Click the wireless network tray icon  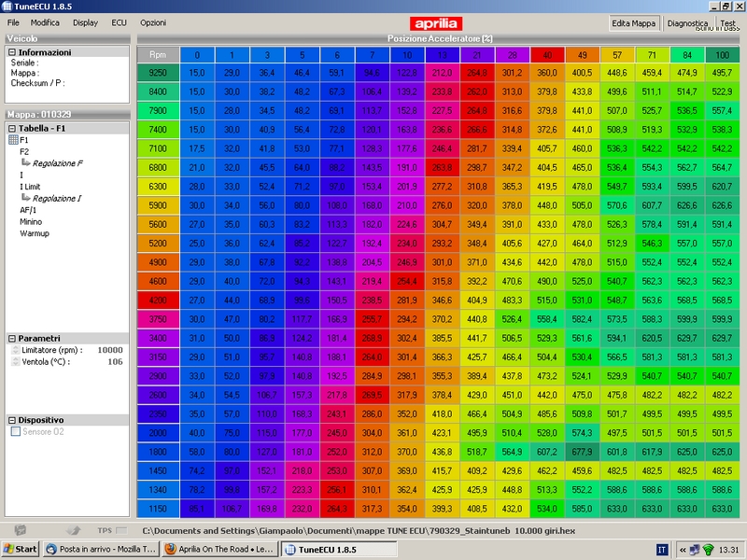pyautogui.click(x=709, y=550)
